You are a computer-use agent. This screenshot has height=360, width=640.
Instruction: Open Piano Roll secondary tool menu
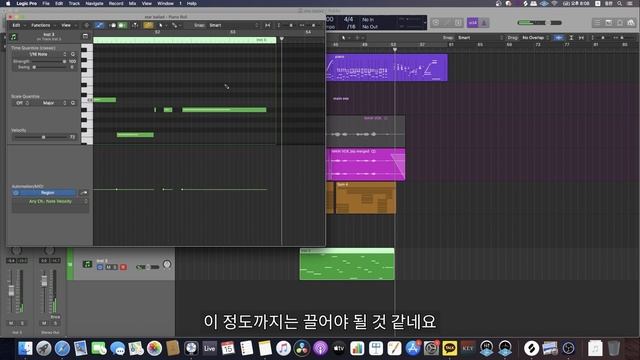[x=176, y=25]
